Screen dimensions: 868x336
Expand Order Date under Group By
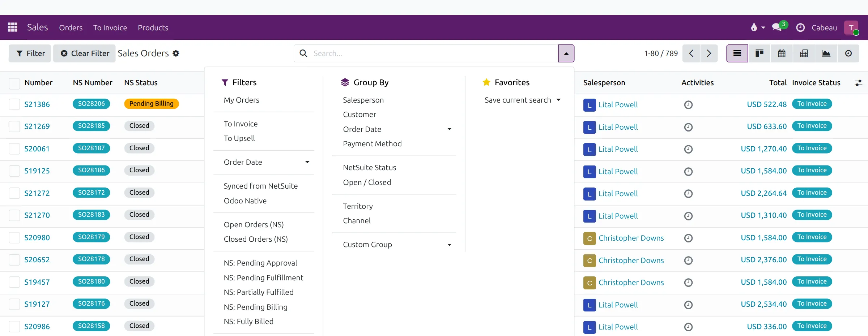397,129
